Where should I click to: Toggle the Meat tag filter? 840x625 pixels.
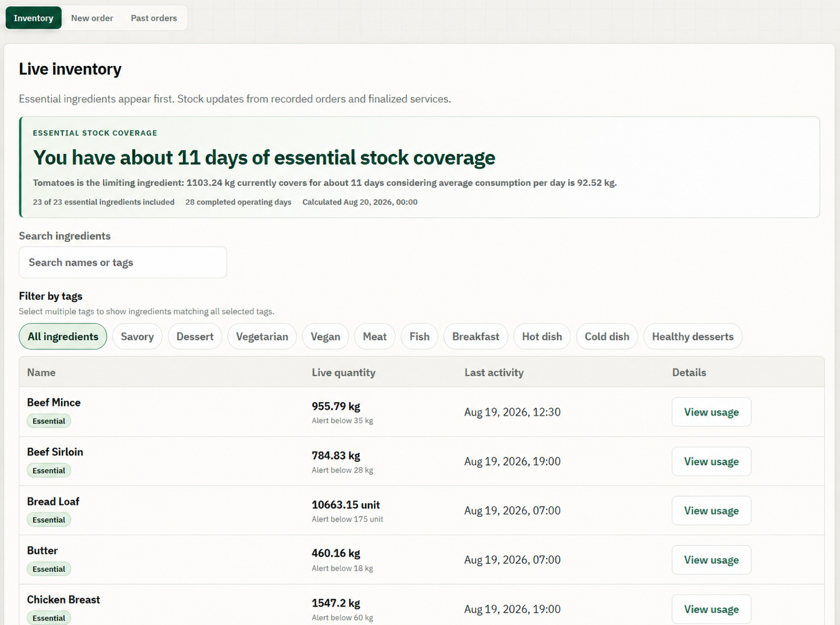coord(374,337)
